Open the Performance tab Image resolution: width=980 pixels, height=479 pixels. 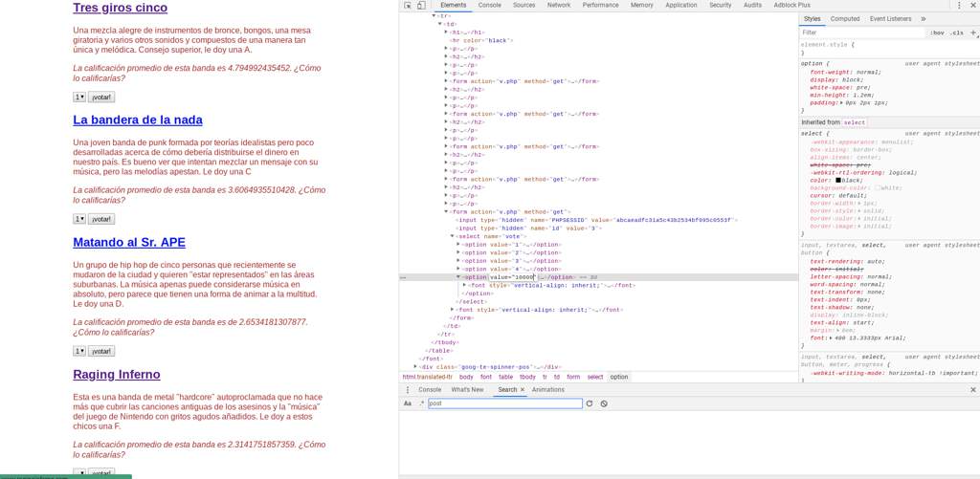(x=600, y=5)
